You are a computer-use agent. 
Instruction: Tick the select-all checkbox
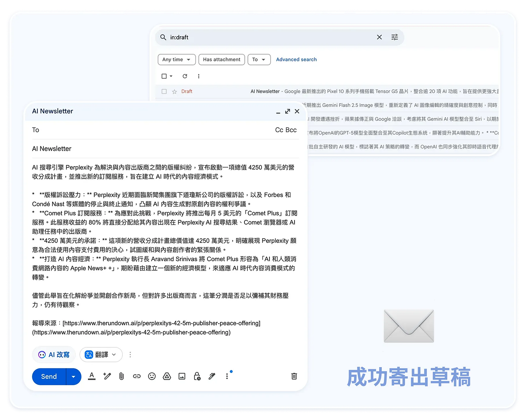click(164, 76)
